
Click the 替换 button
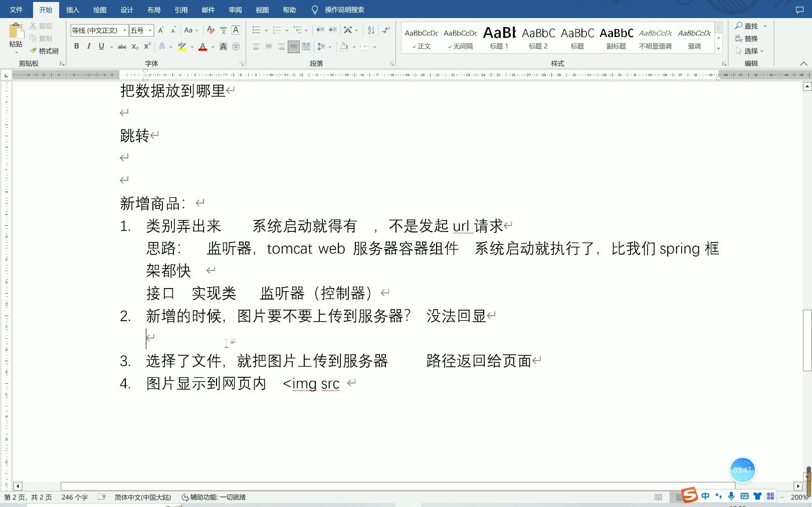(746, 39)
